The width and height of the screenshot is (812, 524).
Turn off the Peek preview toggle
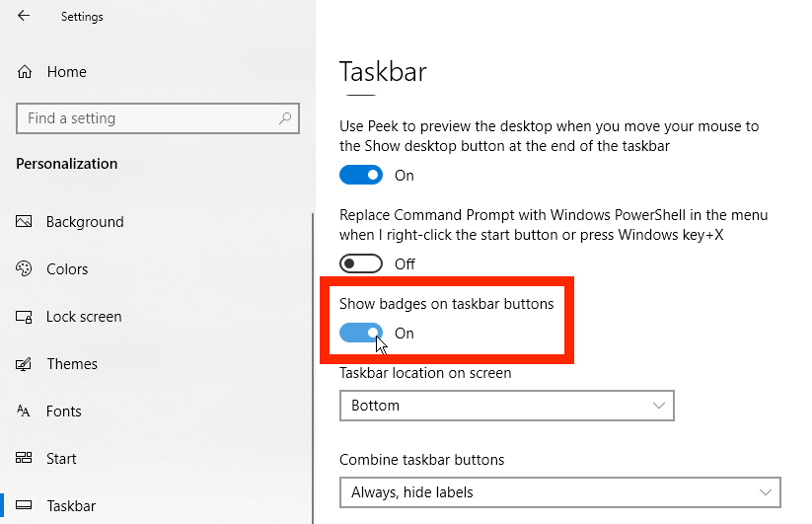(x=361, y=175)
